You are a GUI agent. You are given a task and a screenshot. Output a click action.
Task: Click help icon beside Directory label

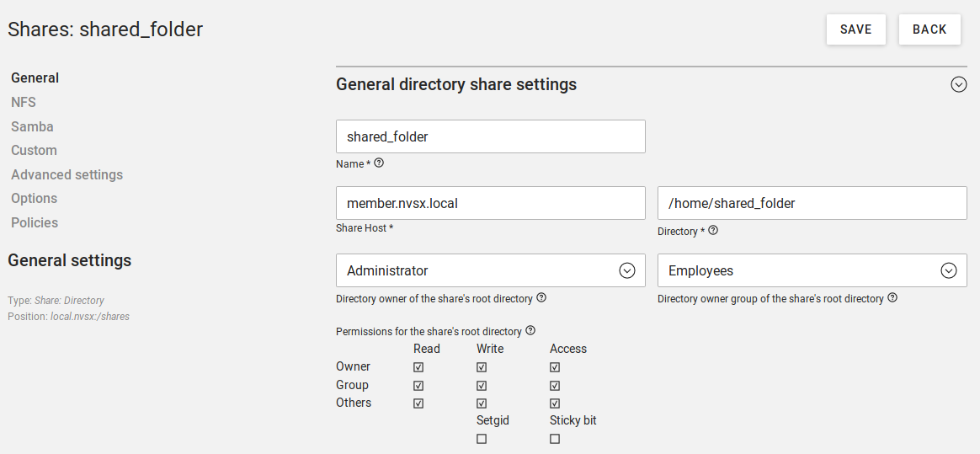coord(713,230)
